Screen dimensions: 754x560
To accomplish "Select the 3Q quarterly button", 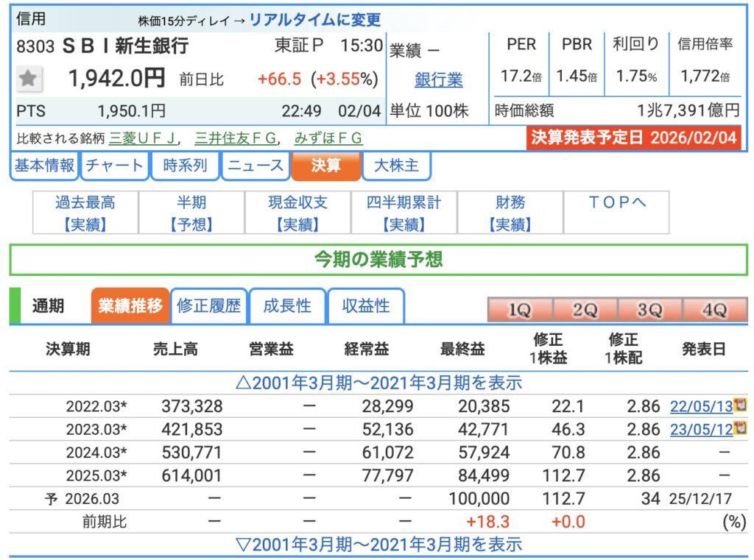I will click(649, 311).
